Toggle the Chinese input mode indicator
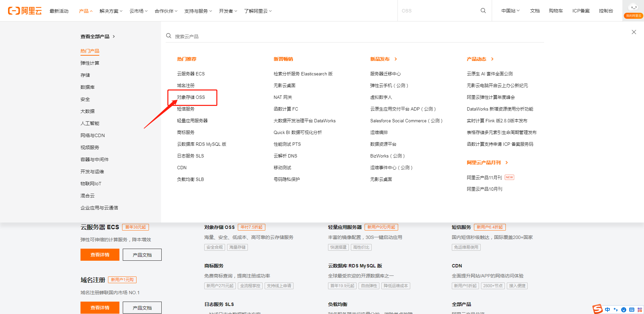The image size is (644, 314). click(607, 310)
